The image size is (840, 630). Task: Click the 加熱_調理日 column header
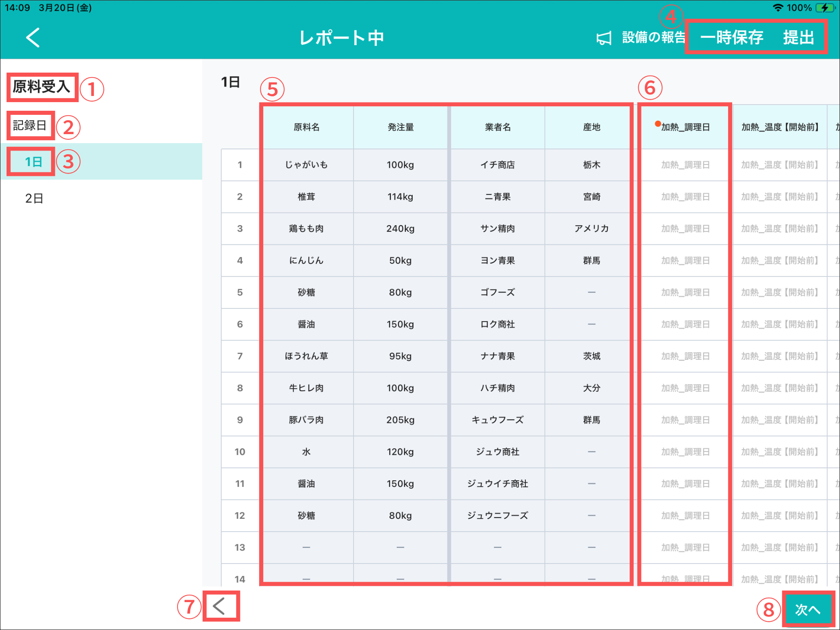tap(685, 127)
